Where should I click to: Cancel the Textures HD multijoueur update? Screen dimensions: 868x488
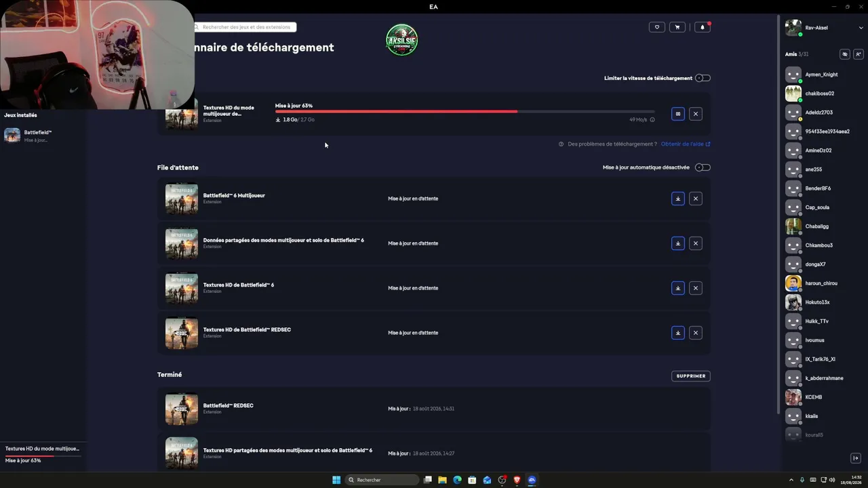tap(695, 114)
